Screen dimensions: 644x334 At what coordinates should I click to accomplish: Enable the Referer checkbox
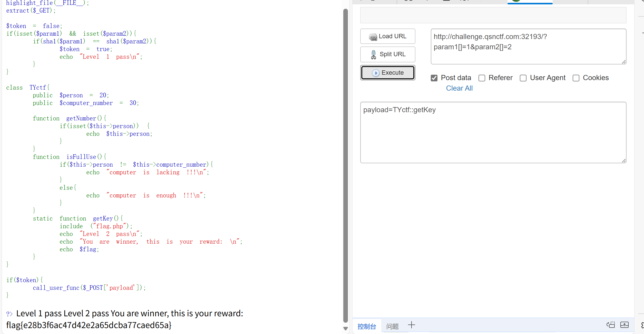[482, 78]
